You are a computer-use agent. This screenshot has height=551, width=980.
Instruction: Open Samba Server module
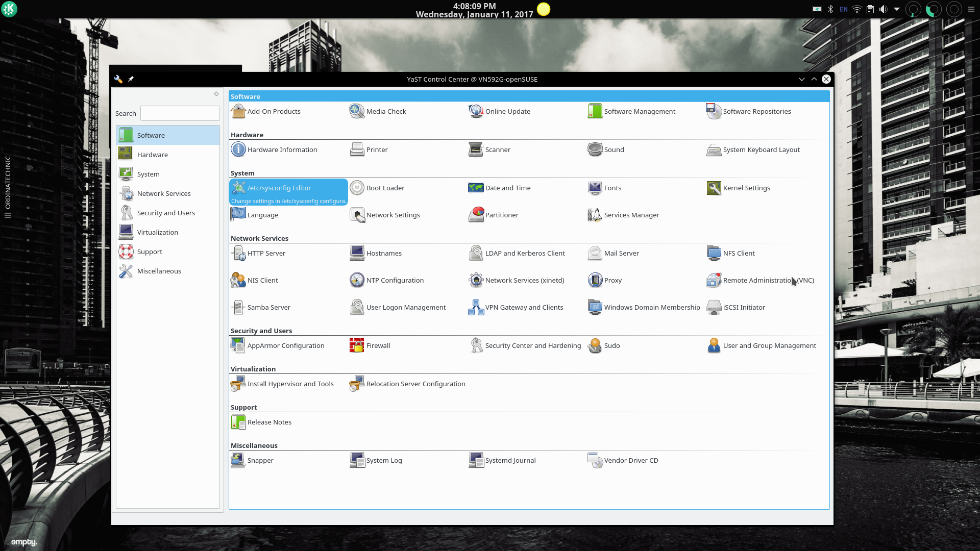pos(260,307)
